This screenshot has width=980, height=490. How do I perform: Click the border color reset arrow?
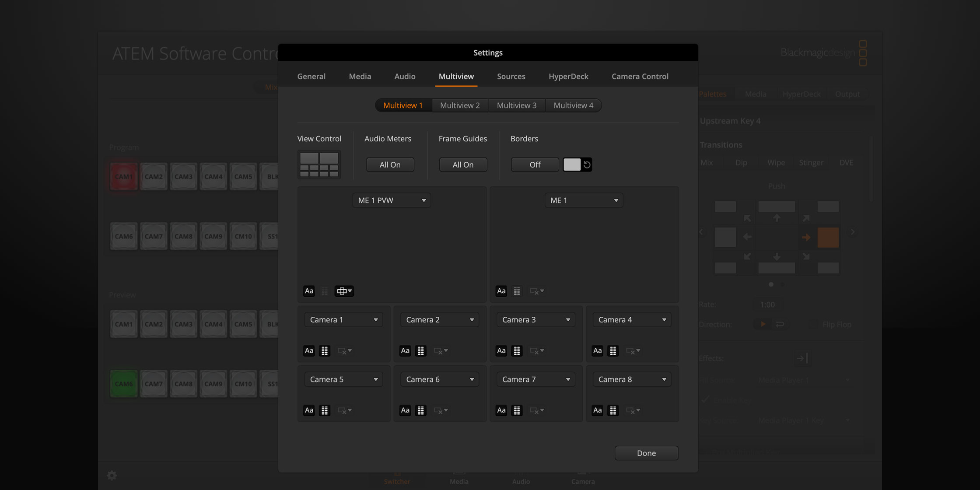[x=587, y=164]
